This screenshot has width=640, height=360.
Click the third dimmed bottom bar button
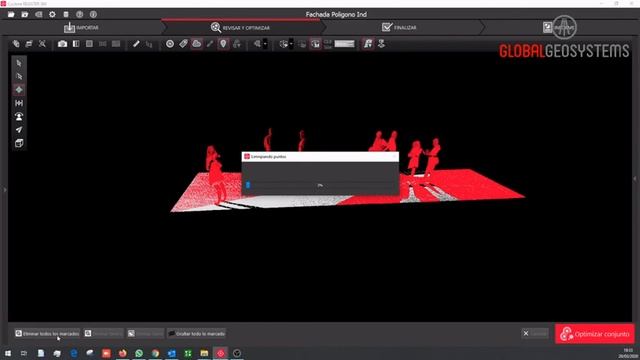(x=145, y=333)
